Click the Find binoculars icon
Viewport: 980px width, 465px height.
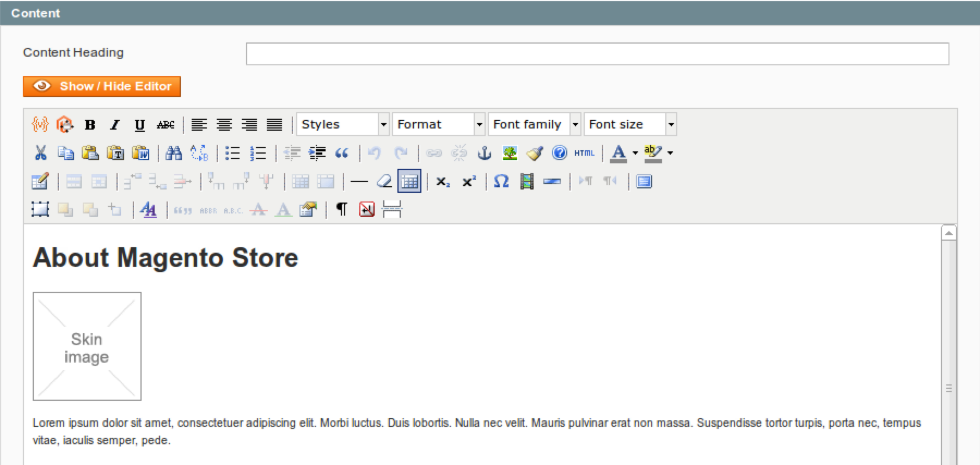(173, 153)
